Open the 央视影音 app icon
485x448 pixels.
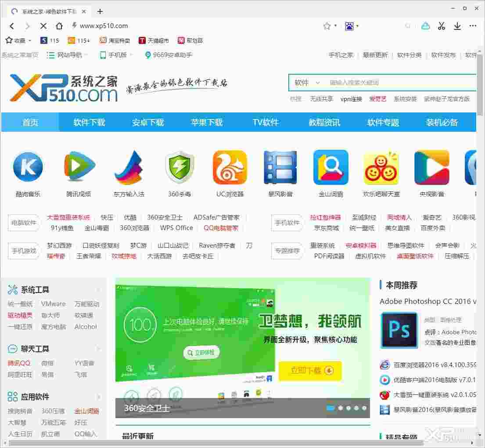(x=431, y=167)
